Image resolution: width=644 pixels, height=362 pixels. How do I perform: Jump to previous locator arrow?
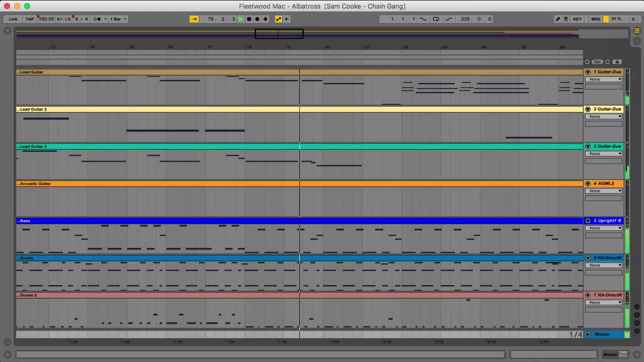[x=587, y=62]
